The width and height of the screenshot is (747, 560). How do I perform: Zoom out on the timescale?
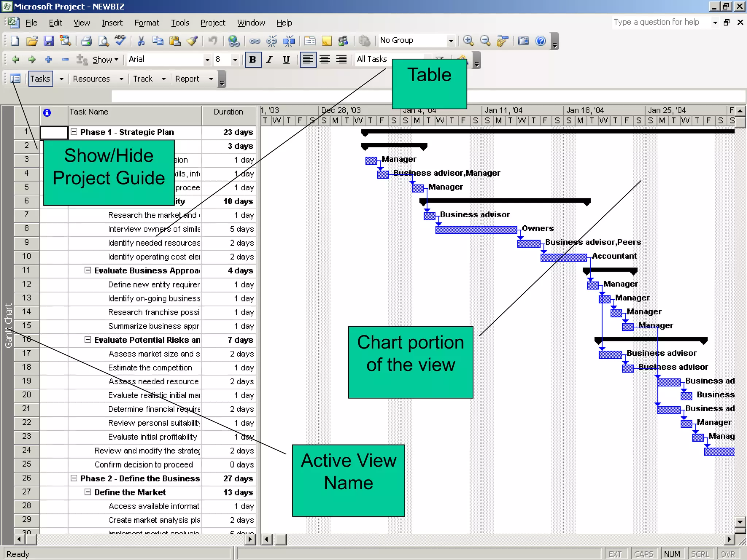485,41
